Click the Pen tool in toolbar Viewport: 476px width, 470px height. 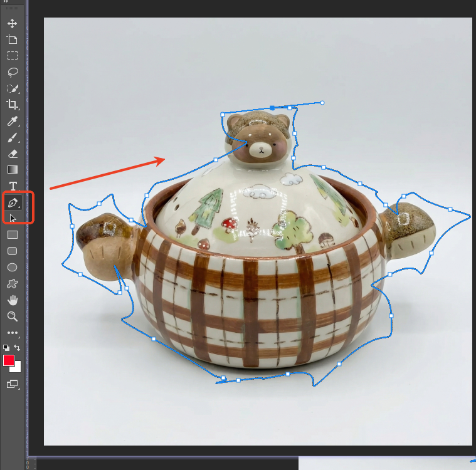(12, 202)
